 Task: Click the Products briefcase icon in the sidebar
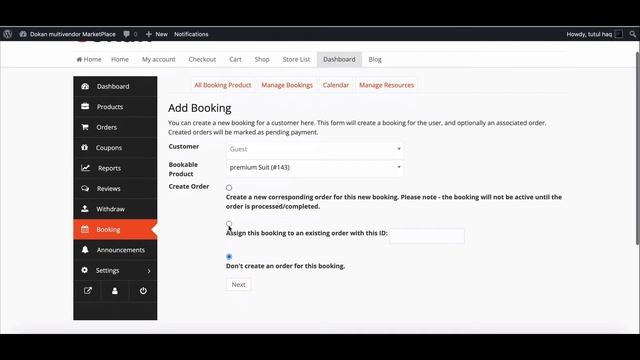click(x=85, y=107)
